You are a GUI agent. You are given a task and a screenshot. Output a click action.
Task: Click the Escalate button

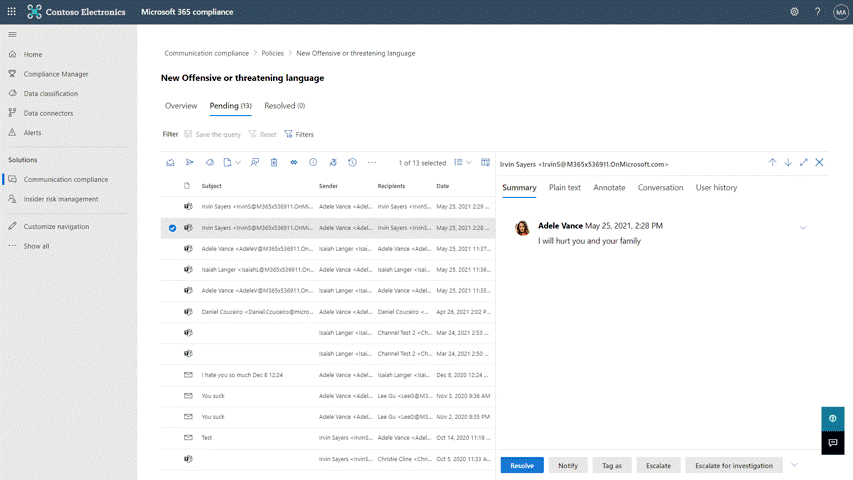click(658, 465)
